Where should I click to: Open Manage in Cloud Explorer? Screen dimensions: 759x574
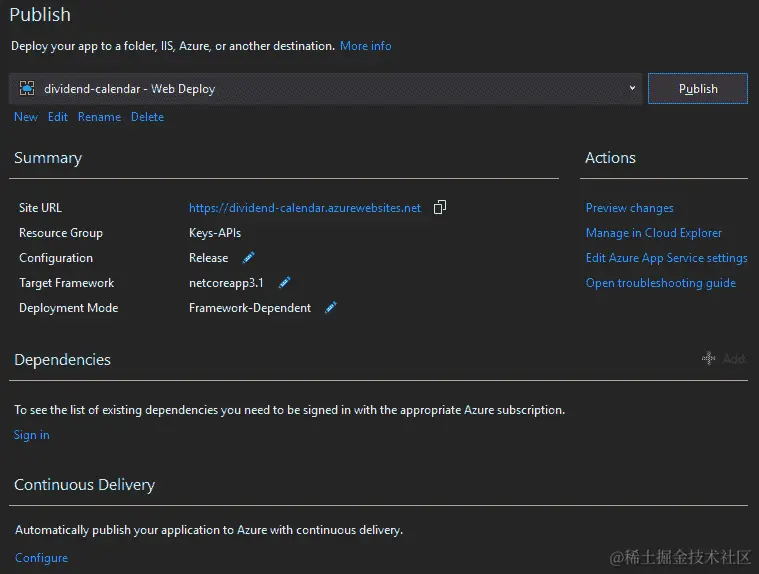653,233
